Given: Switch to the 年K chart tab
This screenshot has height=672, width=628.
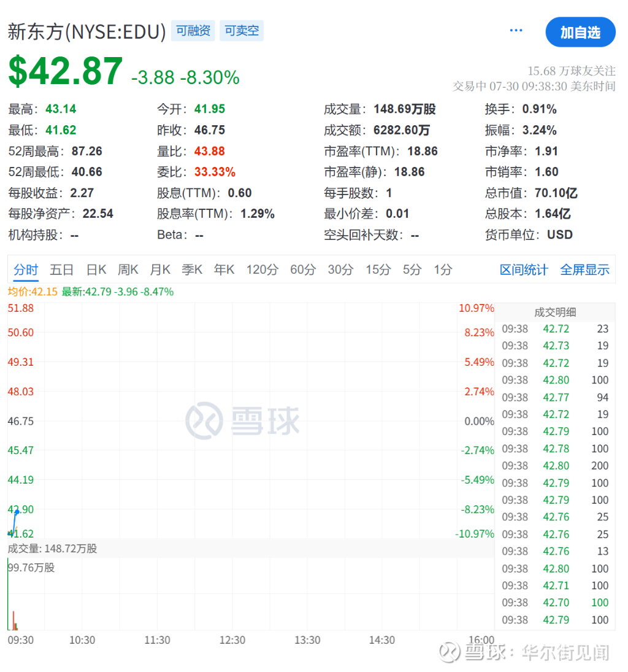Looking at the screenshot, I should (x=224, y=269).
